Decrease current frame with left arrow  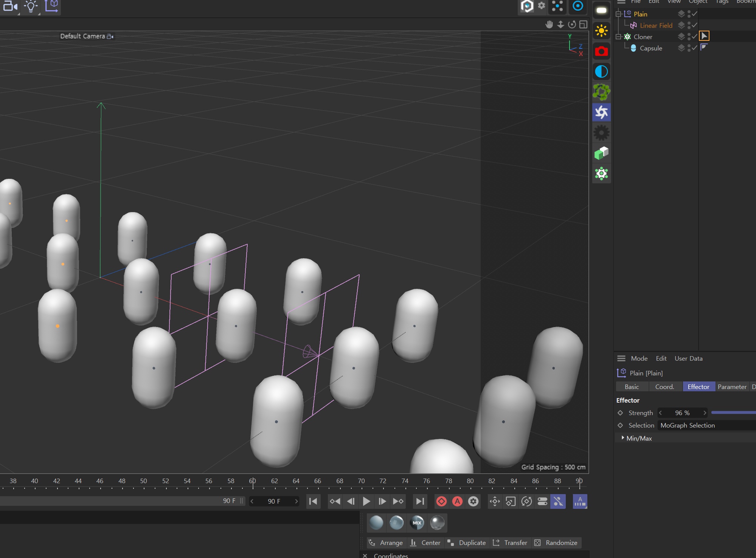[x=252, y=501]
